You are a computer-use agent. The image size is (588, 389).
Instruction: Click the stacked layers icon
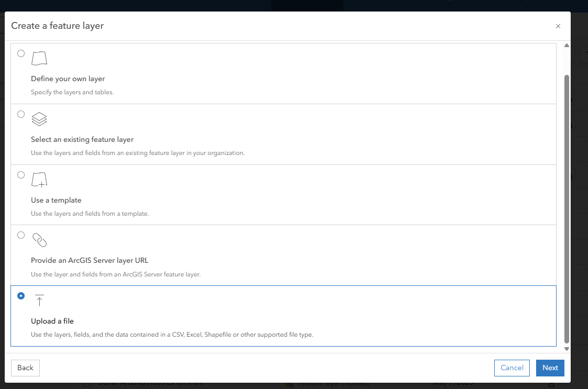[39, 119]
